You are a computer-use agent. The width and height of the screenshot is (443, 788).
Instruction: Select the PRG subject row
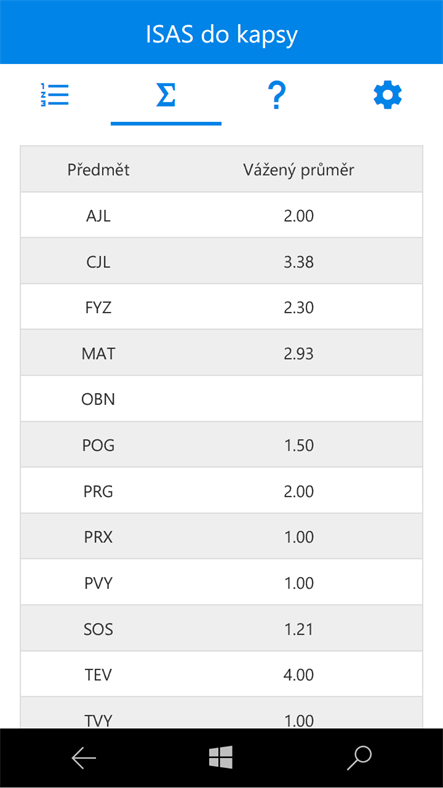coord(222,491)
